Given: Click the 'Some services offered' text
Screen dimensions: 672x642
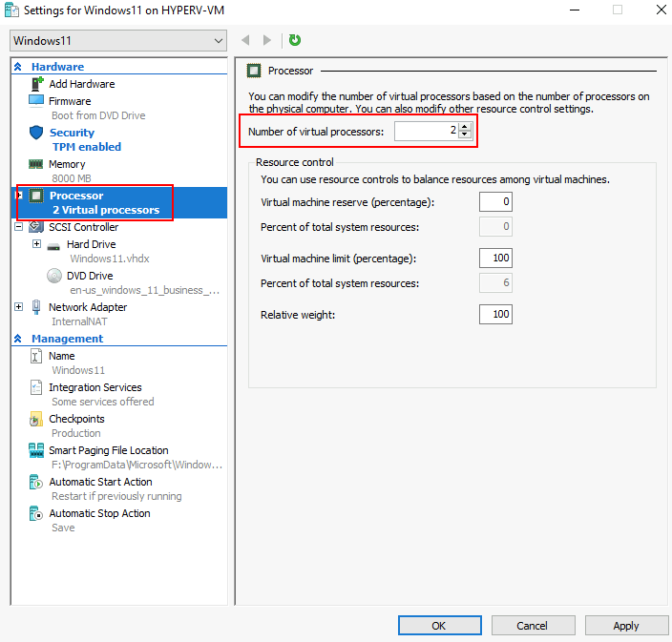Looking at the screenshot, I should pyautogui.click(x=103, y=402).
